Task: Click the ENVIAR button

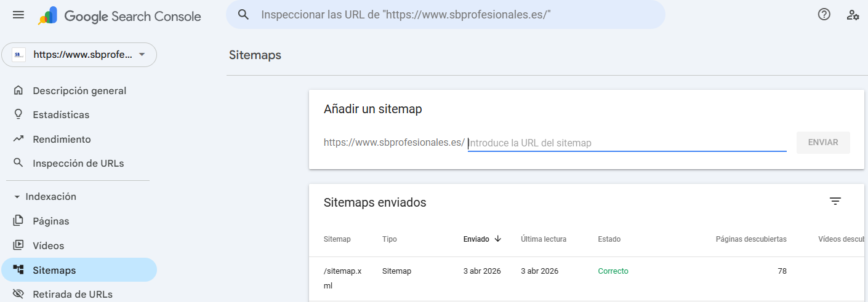Action: click(823, 143)
